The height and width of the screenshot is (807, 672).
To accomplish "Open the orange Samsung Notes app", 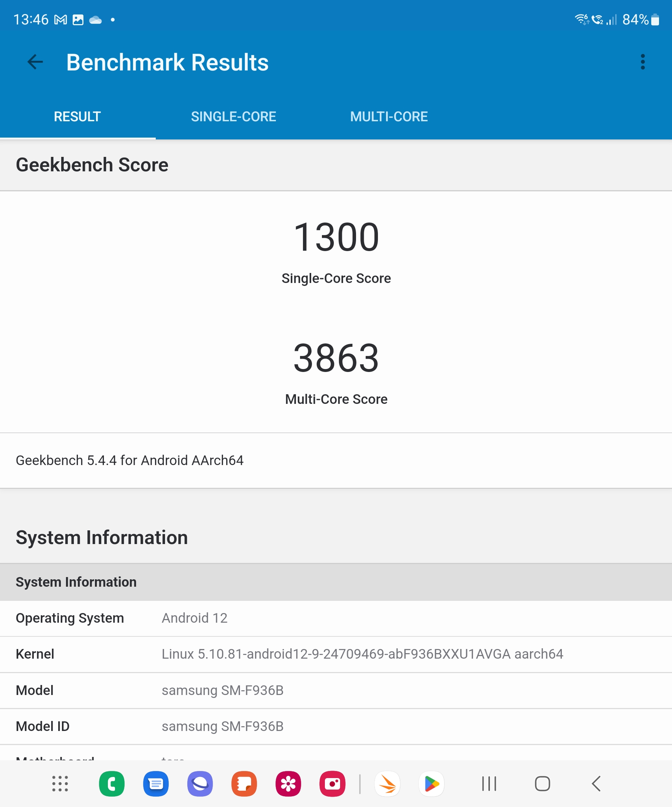I will coord(244,784).
